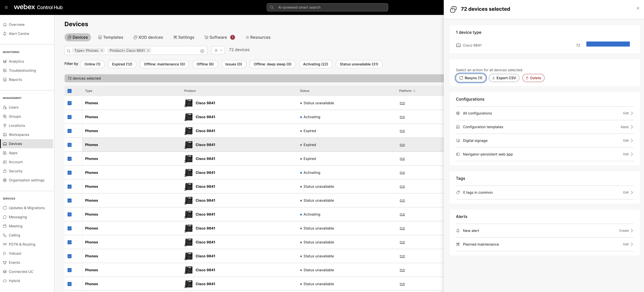Switch to the Templates tab

pos(111,37)
